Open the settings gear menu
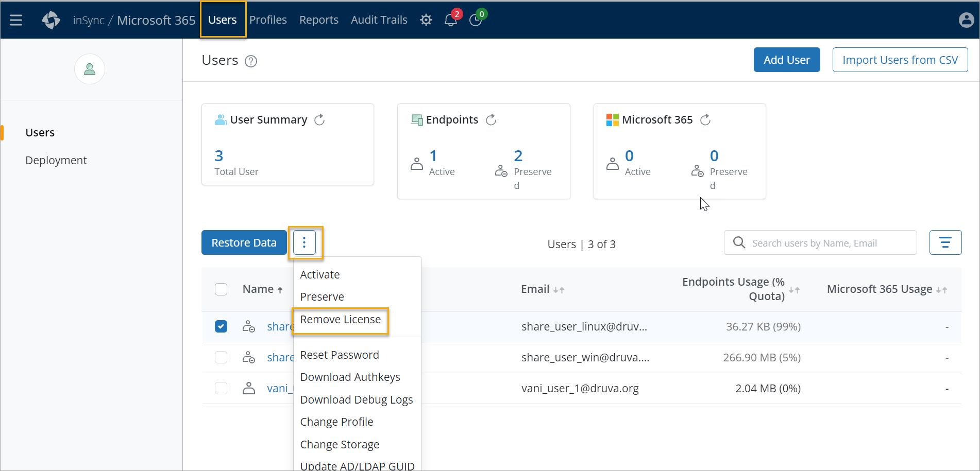 (426, 20)
